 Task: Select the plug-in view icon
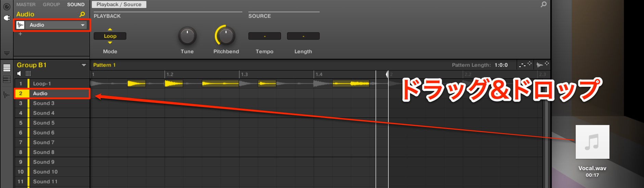point(7,18)
